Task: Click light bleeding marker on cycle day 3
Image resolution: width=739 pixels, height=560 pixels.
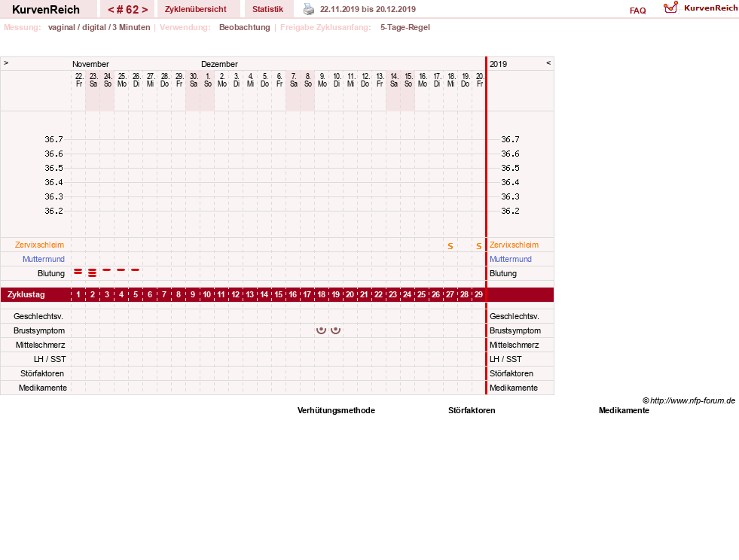Action: 106,270
